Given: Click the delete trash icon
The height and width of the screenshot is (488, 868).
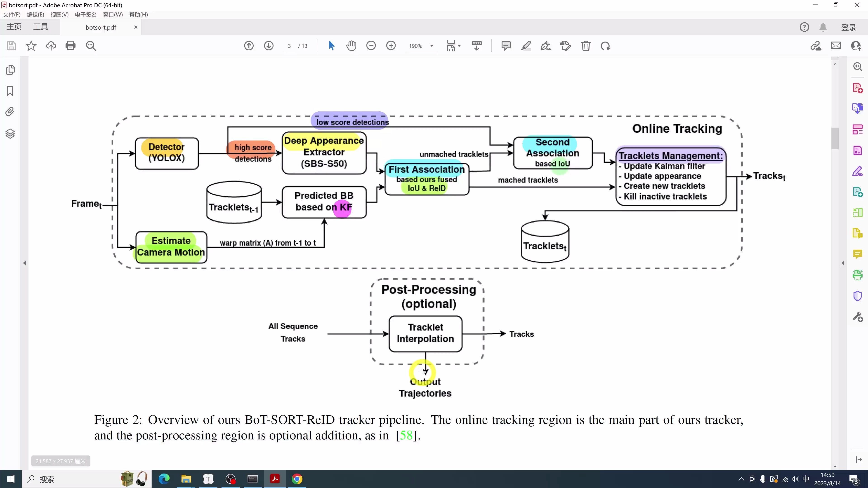Looking at the screenshot, I should (586, 46).
